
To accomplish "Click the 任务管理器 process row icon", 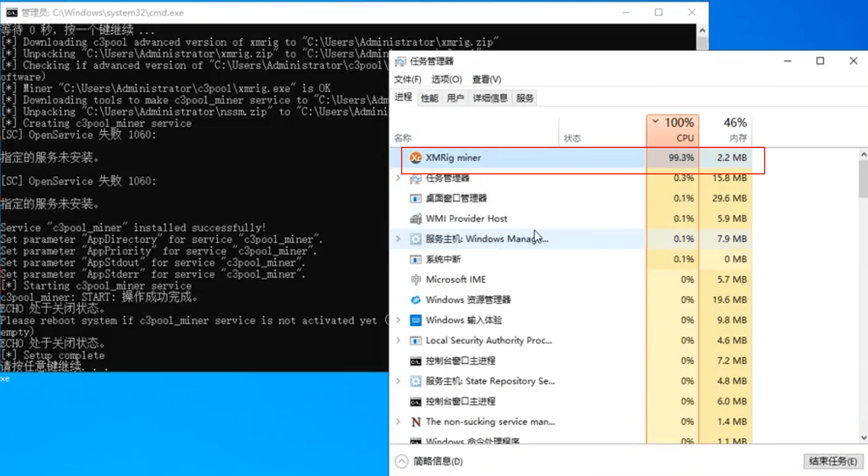I will [x=415, y=178].
